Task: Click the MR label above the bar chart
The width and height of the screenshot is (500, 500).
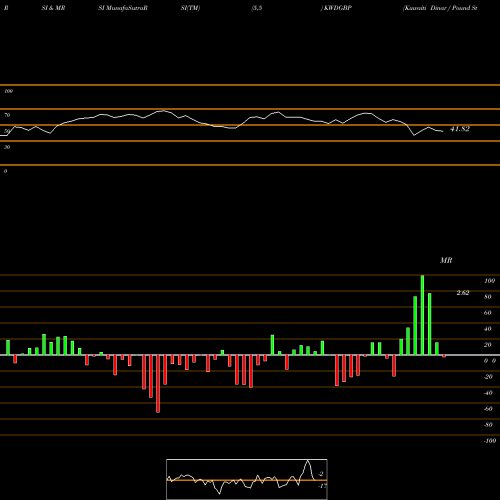Action: [446, 260]
